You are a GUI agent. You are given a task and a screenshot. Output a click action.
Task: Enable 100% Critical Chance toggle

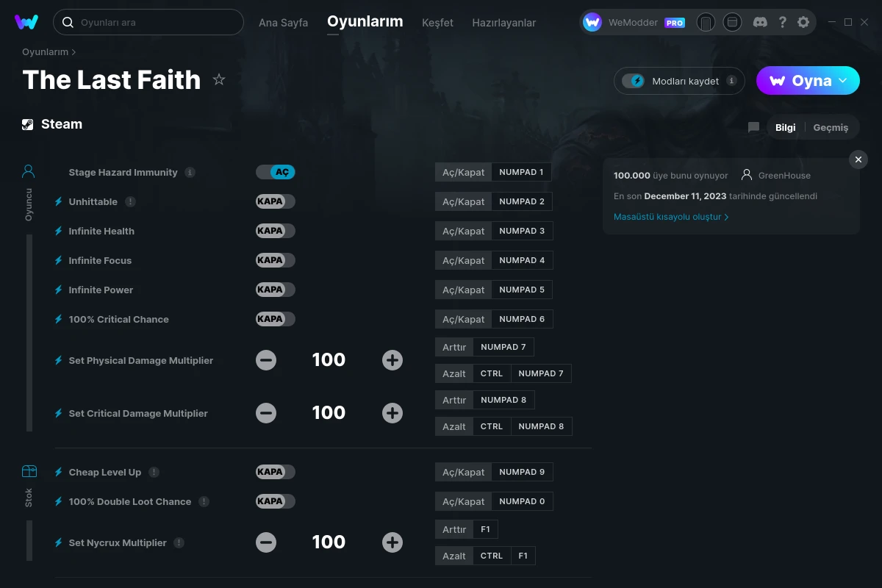[276, 319]
